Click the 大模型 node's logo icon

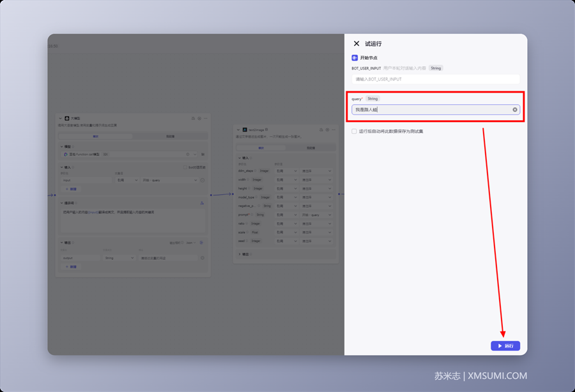click(x=67, y=118)
